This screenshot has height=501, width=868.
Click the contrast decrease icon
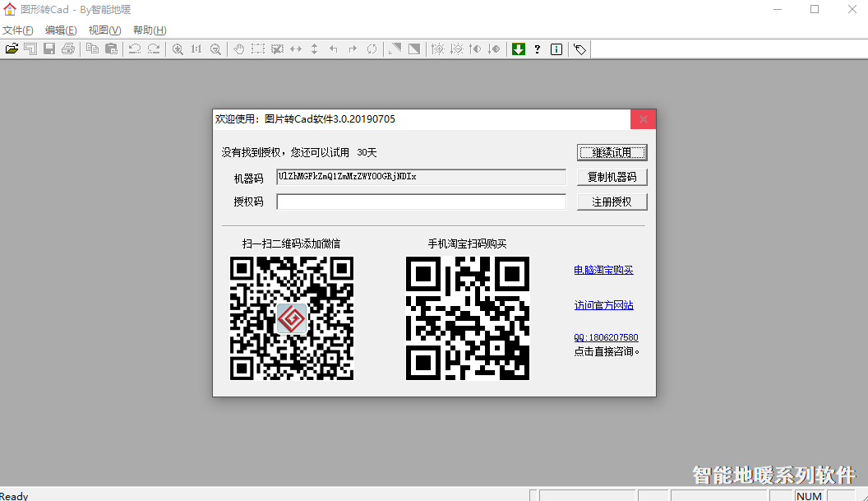pos(494,49)
